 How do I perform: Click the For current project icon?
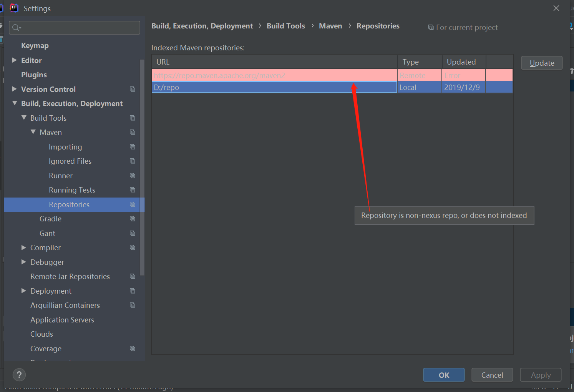(x=431, y=27)
